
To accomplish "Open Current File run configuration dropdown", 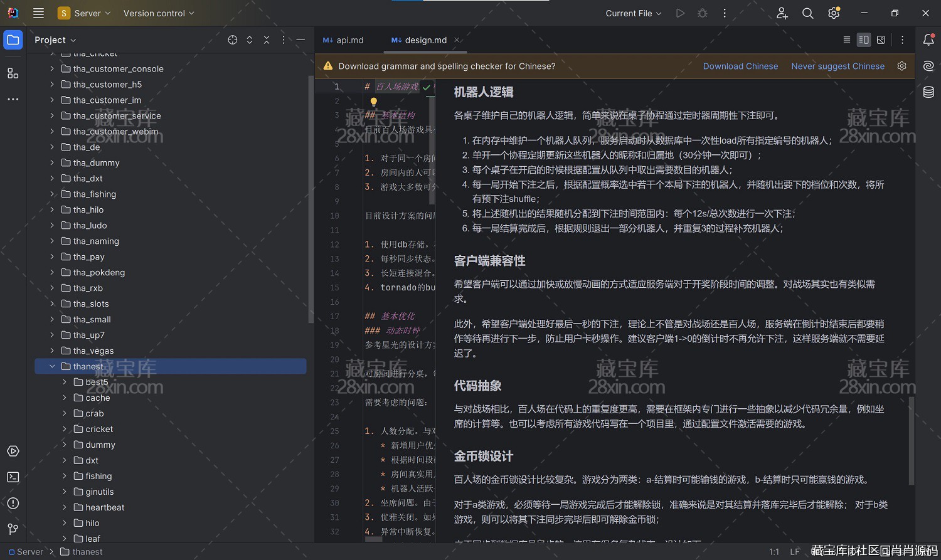I will (x=634, y=13).
